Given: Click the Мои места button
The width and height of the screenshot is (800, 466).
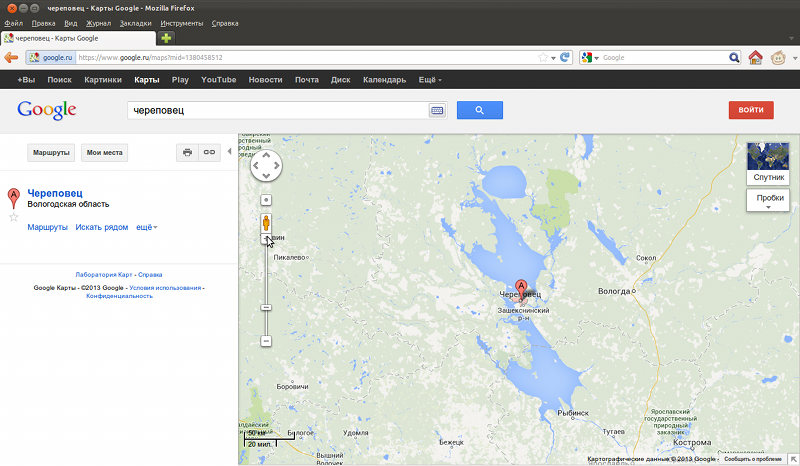Looking at the screenshot, I should click(x=105, y=152).
